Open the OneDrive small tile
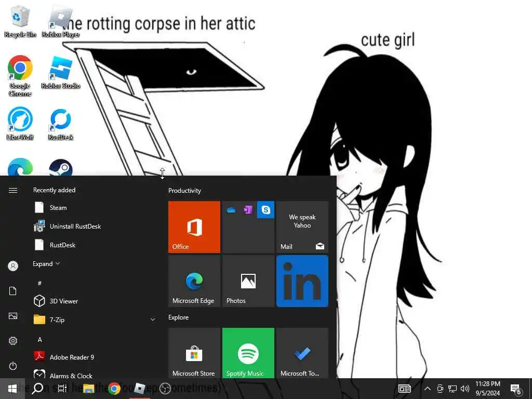 pyautogui.click(x=231, y=210)
